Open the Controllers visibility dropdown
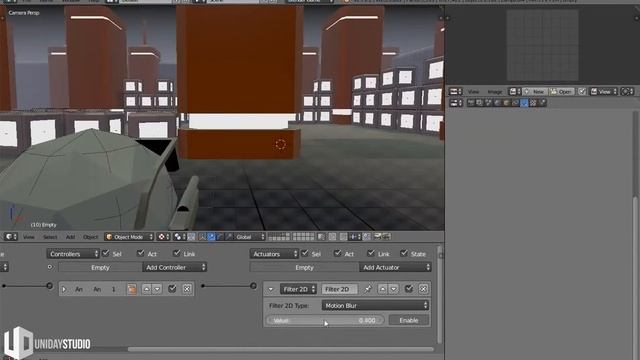 pyautogui.click(x=73, y=254)
